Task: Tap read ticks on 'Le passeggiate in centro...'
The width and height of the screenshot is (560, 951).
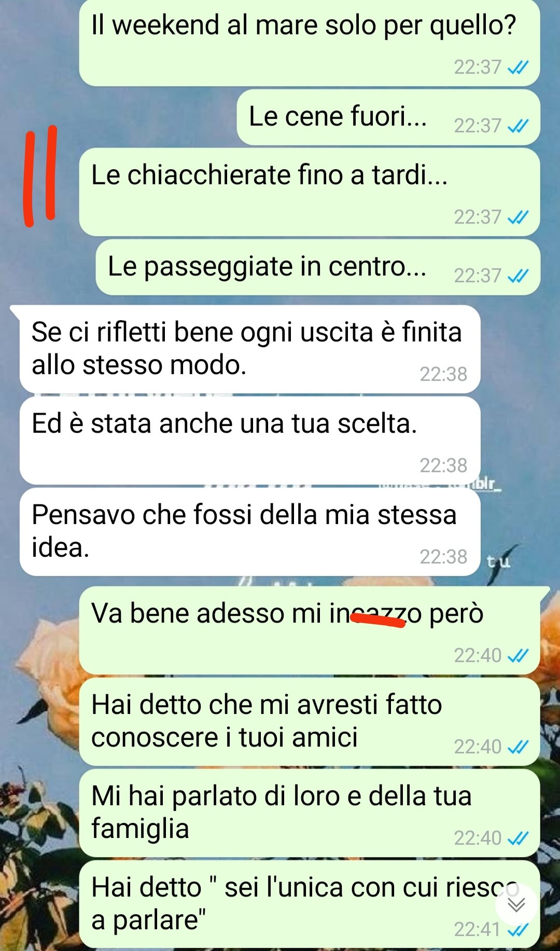Action: pos(518,275)
